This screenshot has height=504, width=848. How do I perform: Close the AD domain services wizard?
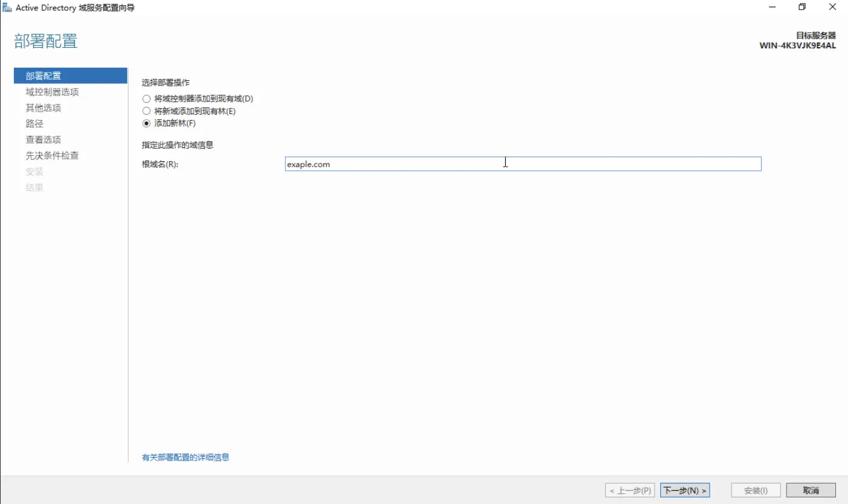click(x=832, y=7)
